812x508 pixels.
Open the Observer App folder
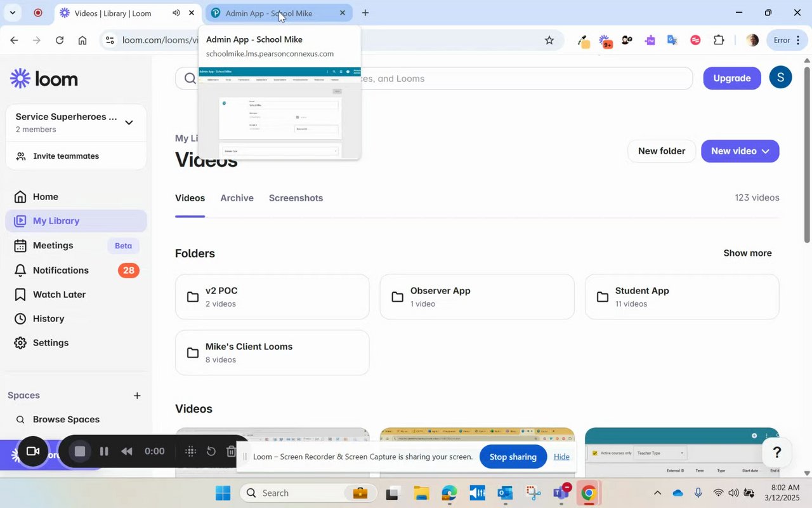click(x=477, y=297)
